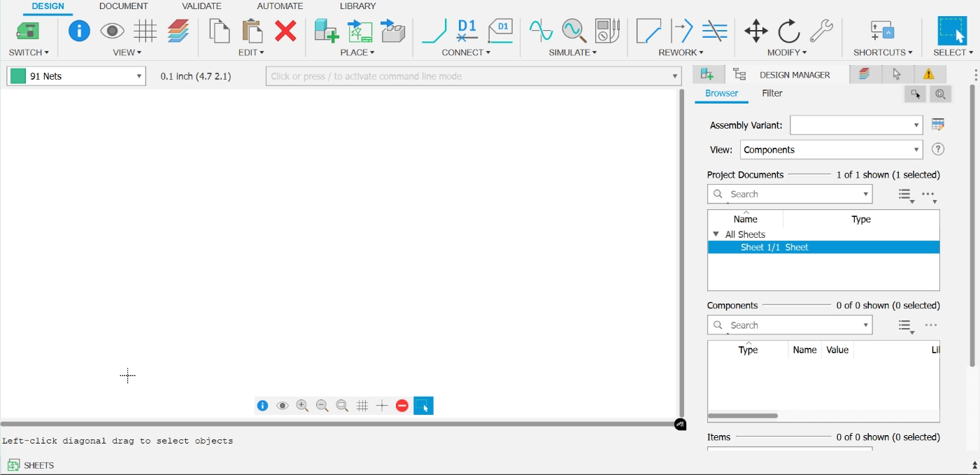Click Zoom Out in the bottom canvas bar
This screenshot has width=980, height=475.
point(322,406)
